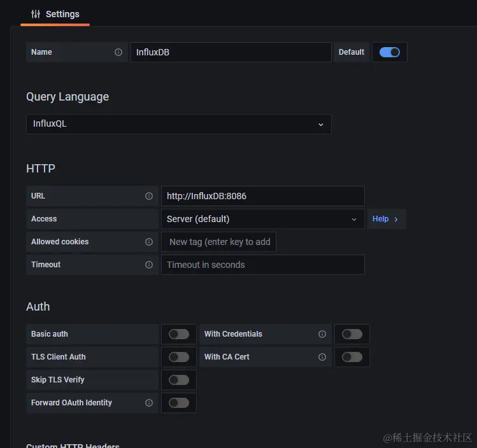Click the Auth section heading

click(38, 307)
